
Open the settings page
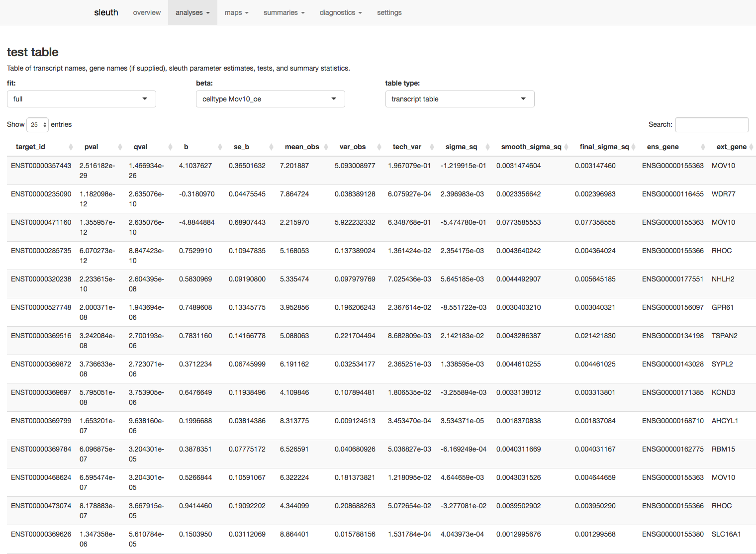pos(389,12)
